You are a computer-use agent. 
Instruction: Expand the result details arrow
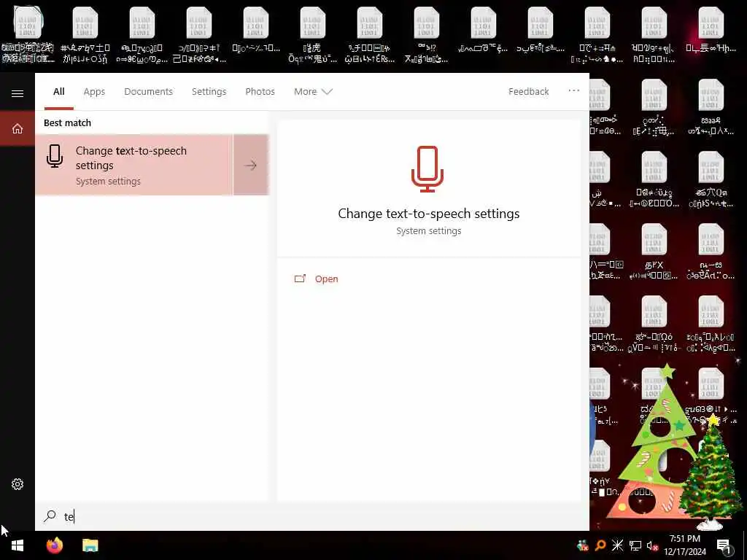tap(251, 165)
